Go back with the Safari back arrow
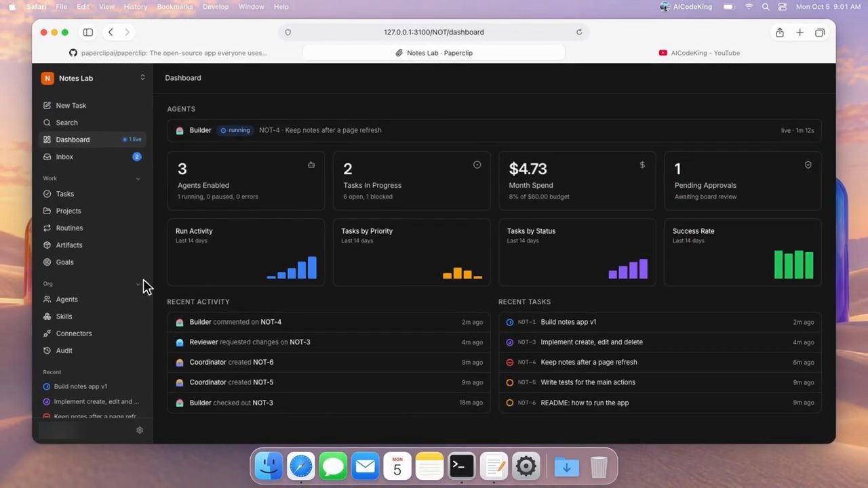 [x=111, y=32]
